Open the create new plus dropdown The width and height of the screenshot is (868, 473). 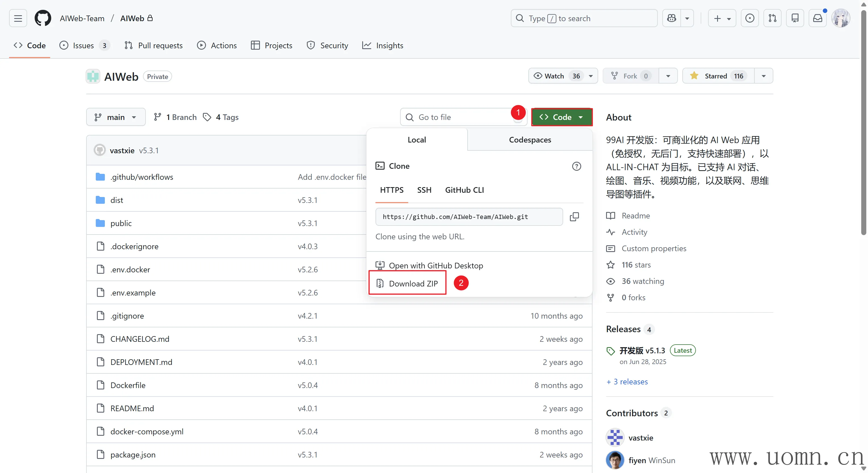722,18
